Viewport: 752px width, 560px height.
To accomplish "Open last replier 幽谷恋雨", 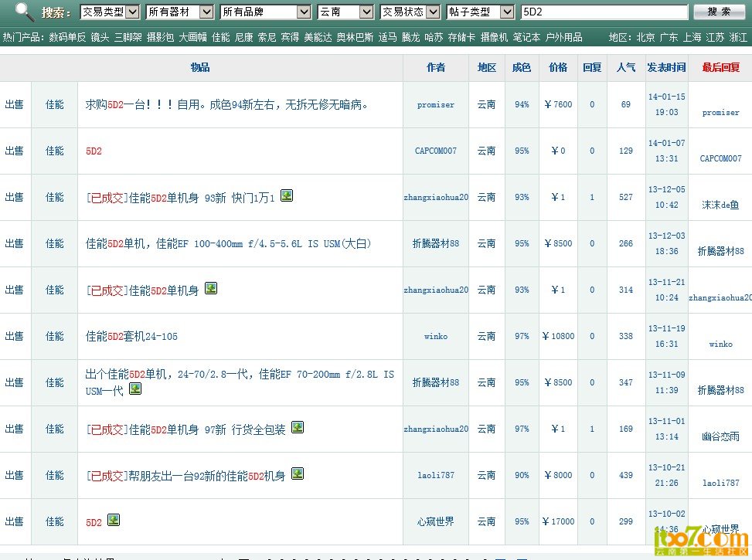I will click(x=720, y=436).
